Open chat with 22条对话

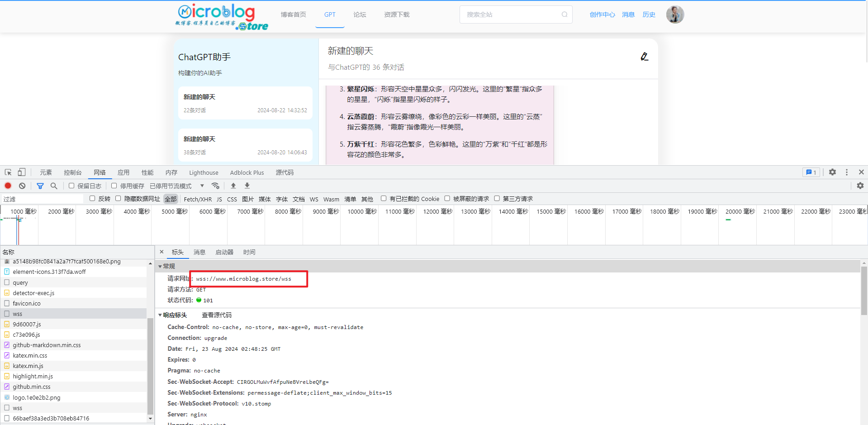point(245,103)
